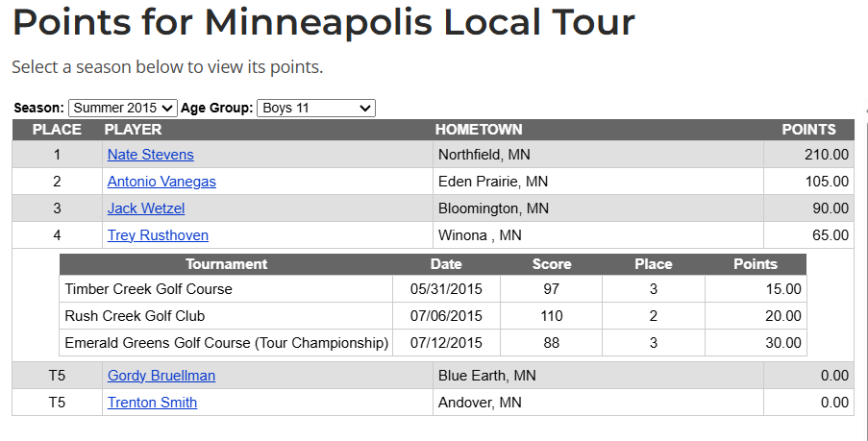The width and height of the screenshot is (868, 441).
Task: Click the Rush Creek Golf Club row
Action: pos(135,316)
